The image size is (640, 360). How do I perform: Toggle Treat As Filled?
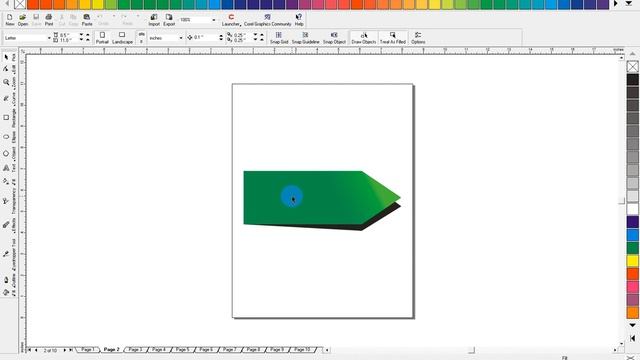[393, 38]
